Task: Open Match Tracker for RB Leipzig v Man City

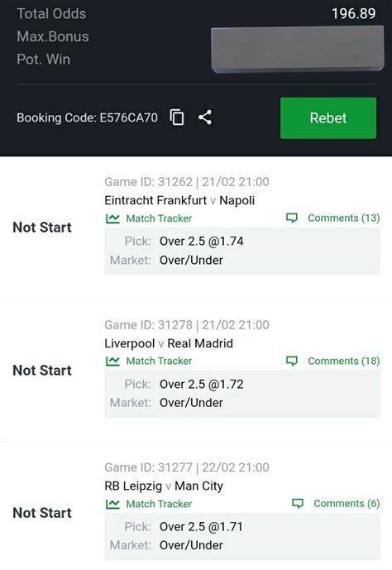Action: pos(159,504)
